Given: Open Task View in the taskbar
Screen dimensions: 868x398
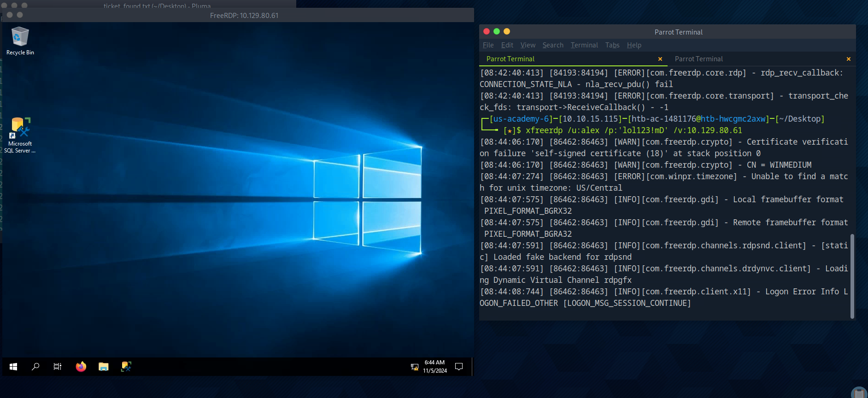Looking at the screenshot, I should point(58,367).
